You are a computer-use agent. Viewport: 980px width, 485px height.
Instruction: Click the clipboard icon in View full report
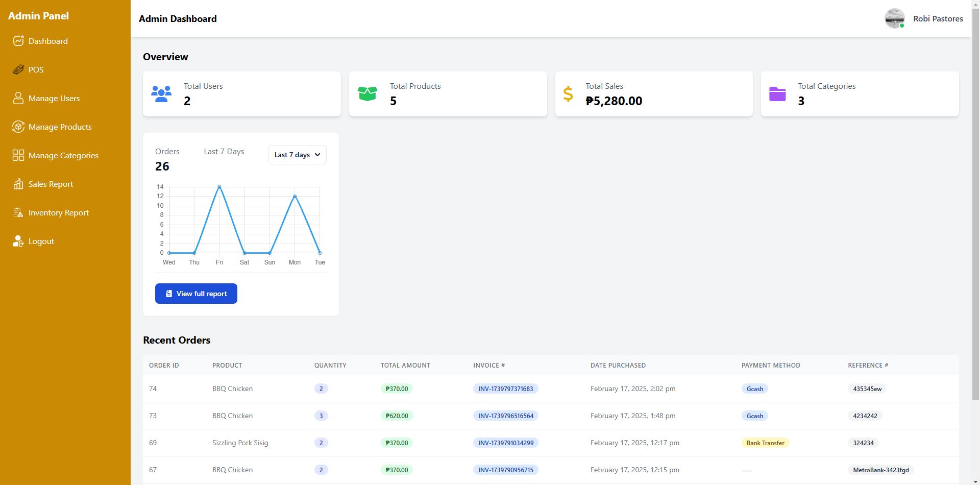(169, 294)
